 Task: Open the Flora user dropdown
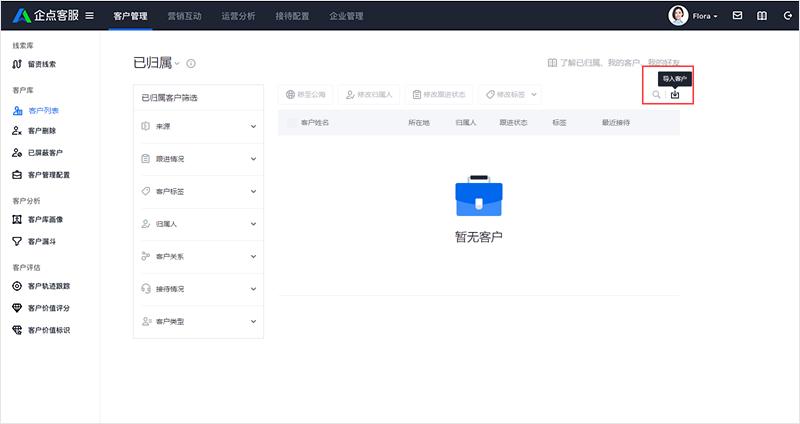pos(705,16)
